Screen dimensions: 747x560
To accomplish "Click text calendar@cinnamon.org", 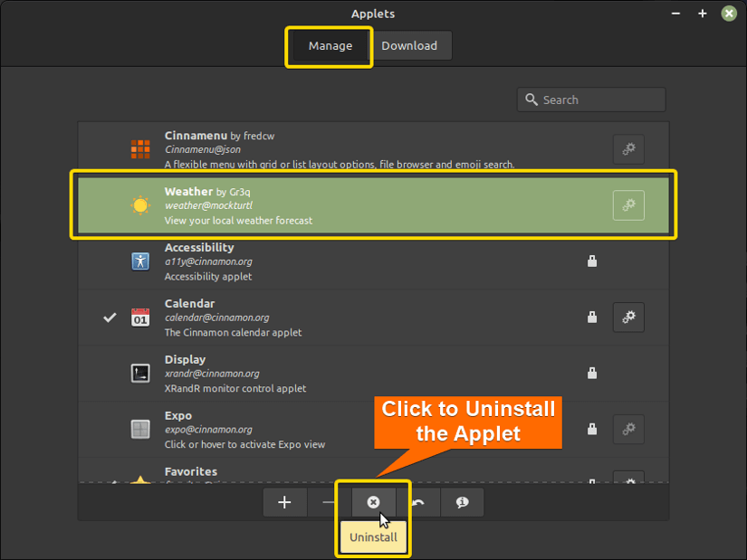I will (216, 318).
